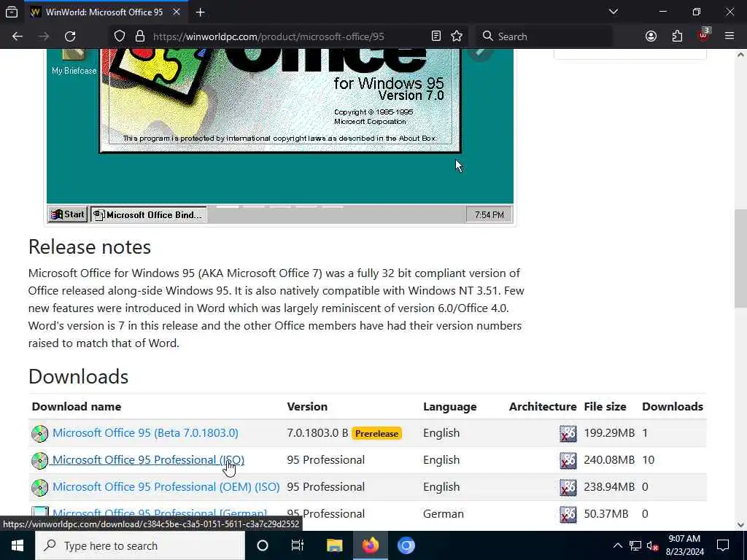Image resolution: width=747 pixels, height=560 pixels.
Task: Click x86 architecture icon in the 238.94MB row
Action: click(x=568, y=487)
